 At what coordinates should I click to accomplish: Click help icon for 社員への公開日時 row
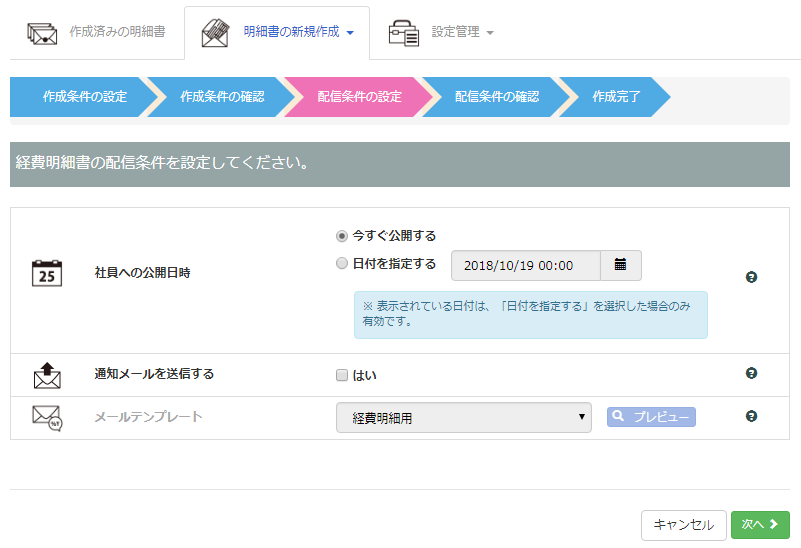tap(751, 277)
